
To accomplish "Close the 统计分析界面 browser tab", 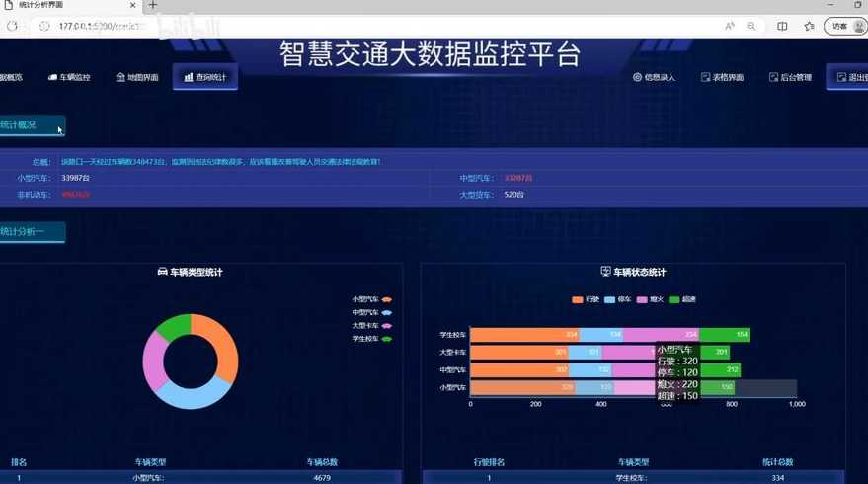I will (133, 5).
